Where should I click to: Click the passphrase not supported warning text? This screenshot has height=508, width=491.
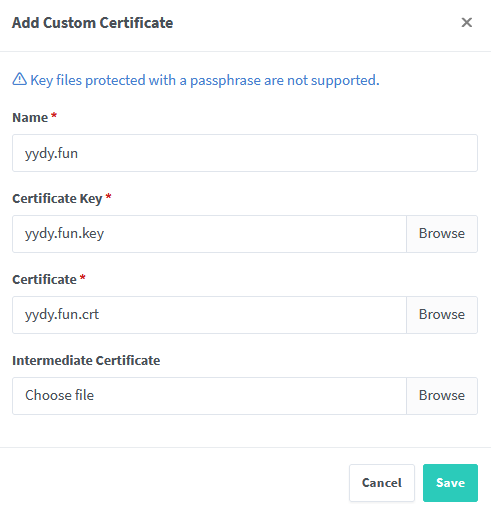[x=205, y=80]
